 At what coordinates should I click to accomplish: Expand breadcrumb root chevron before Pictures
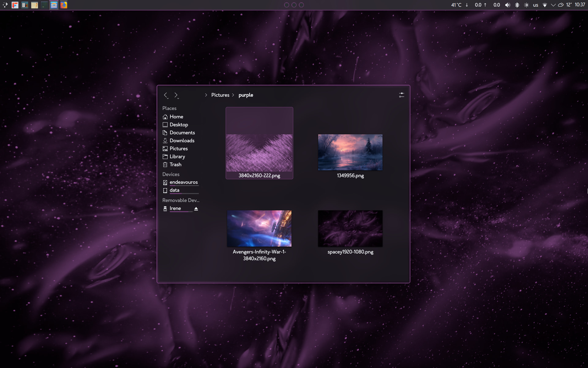[206, 95]
